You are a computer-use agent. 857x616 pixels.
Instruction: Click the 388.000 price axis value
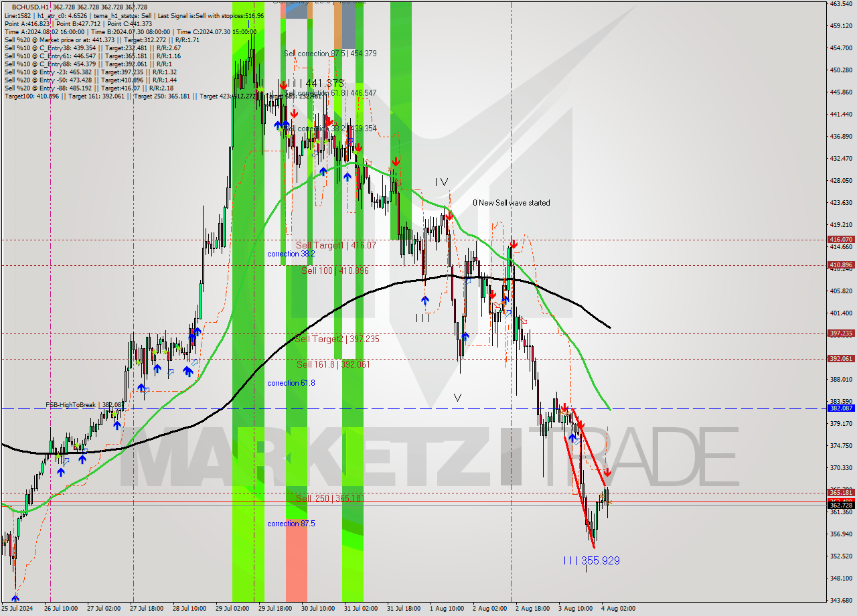pos(840,380)
